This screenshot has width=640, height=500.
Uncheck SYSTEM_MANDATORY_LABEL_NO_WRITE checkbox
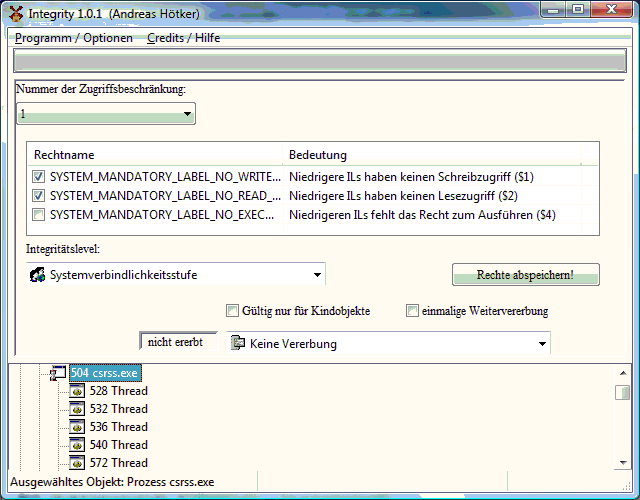(x=39, y=177)
